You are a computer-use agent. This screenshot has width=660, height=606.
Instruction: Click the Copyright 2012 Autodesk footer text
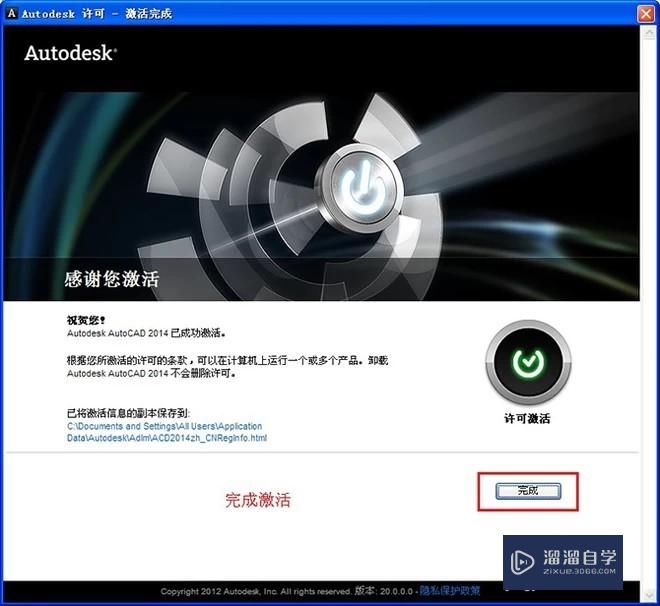(x=255, y=591)
